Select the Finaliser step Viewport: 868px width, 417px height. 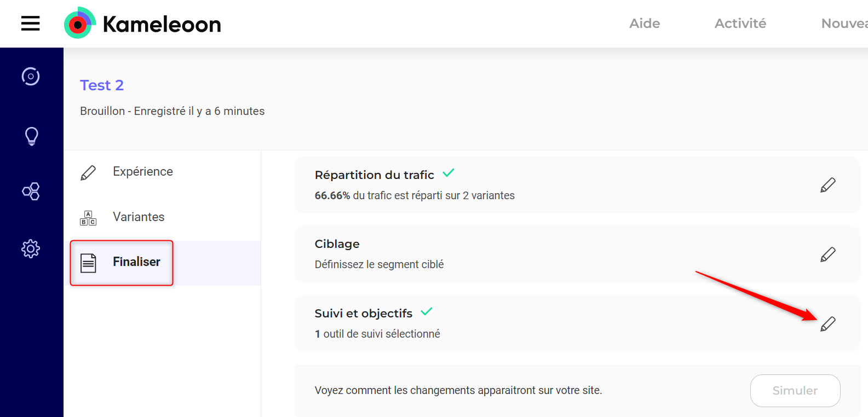pyautogui.click(x=136, y=262)
